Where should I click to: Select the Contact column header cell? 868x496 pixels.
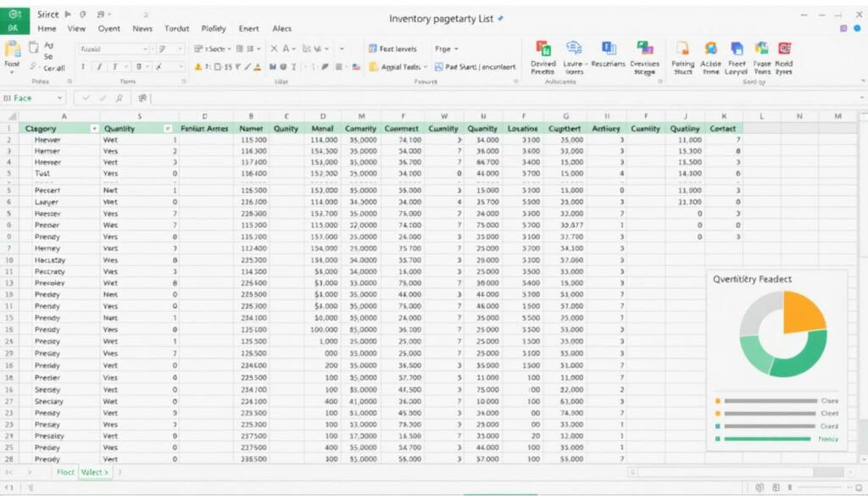point(722,128)
